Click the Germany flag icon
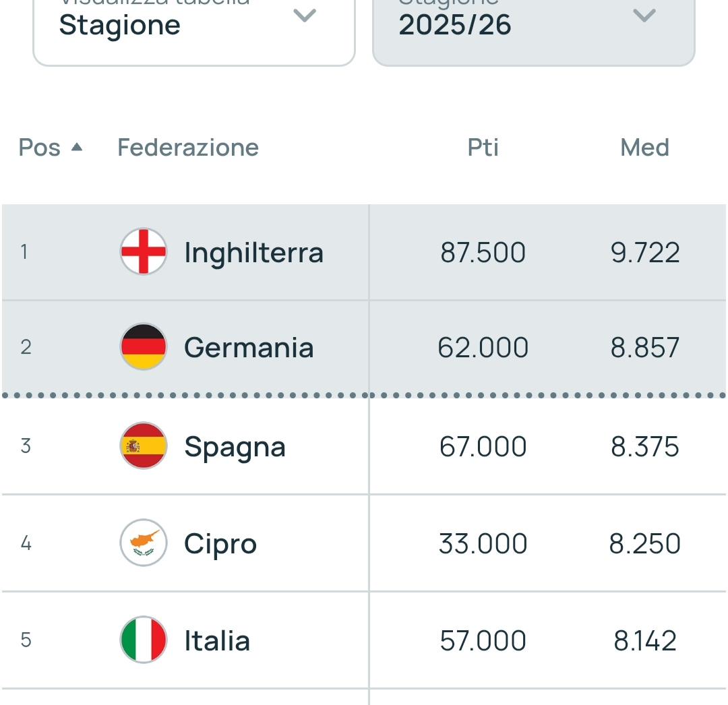728x705 pixels. click(x=144, y=348)
